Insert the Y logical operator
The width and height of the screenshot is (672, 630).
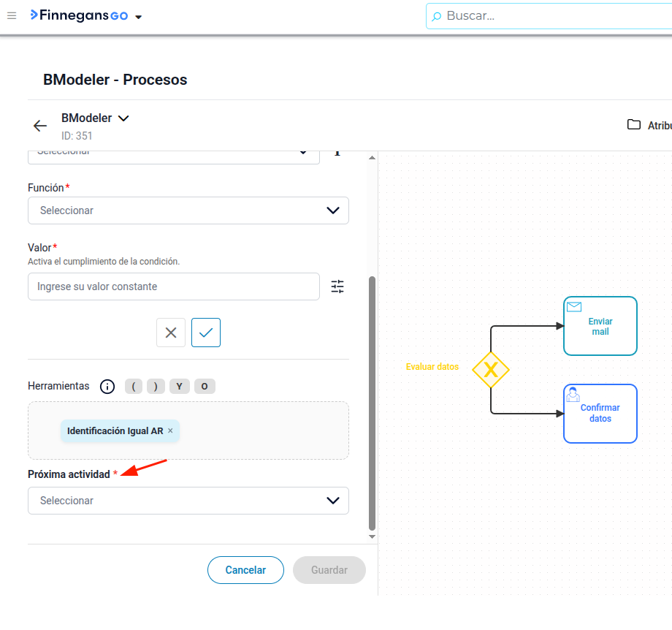(180, 387)
